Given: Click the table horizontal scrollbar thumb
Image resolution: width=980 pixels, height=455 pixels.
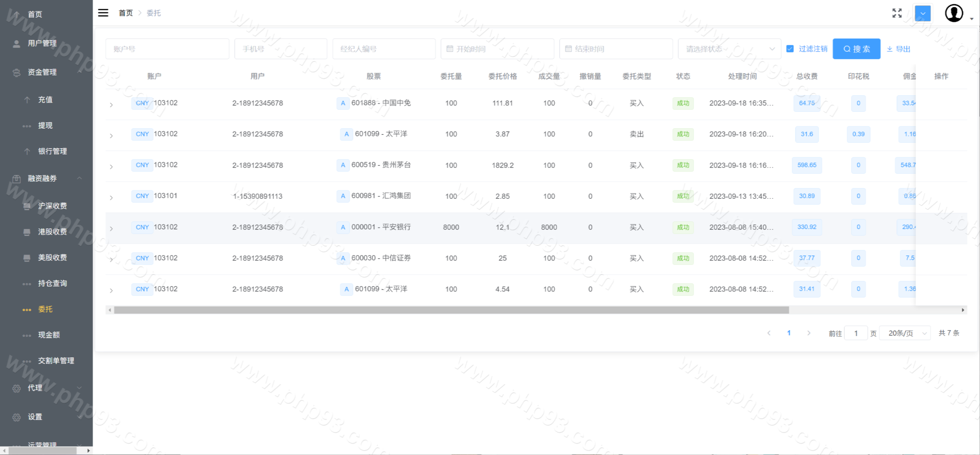Looking at the screenshot, I should pyautogui.click(x=451, y=310).
